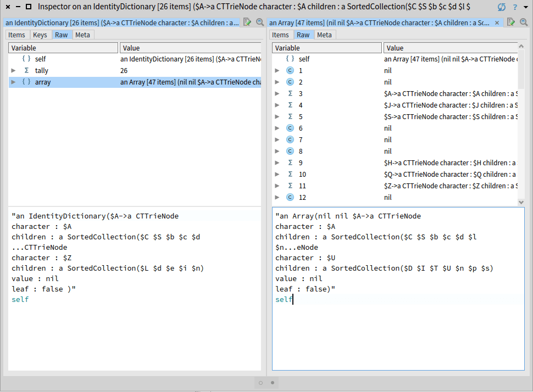Open the Meta tab in the Array pane

coord(324,35)
